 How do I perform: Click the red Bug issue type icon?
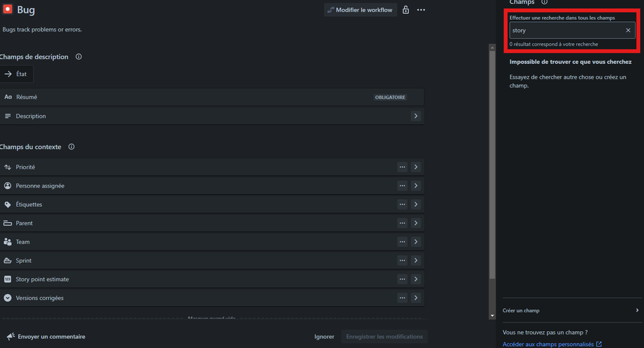[7, 9]
